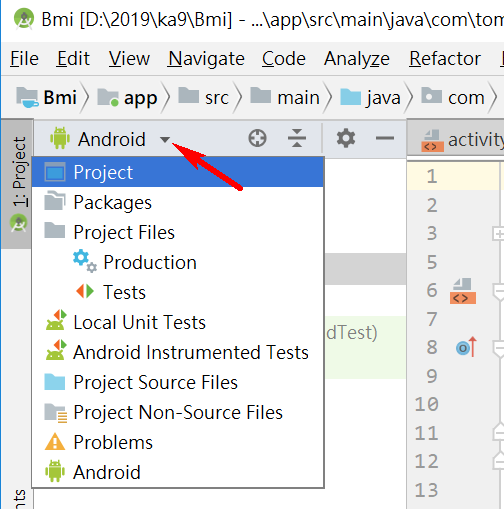This screenshot has height=509, width=504.
Task: Expand the folded code region on line 3
Action: (x=498, y=234)
